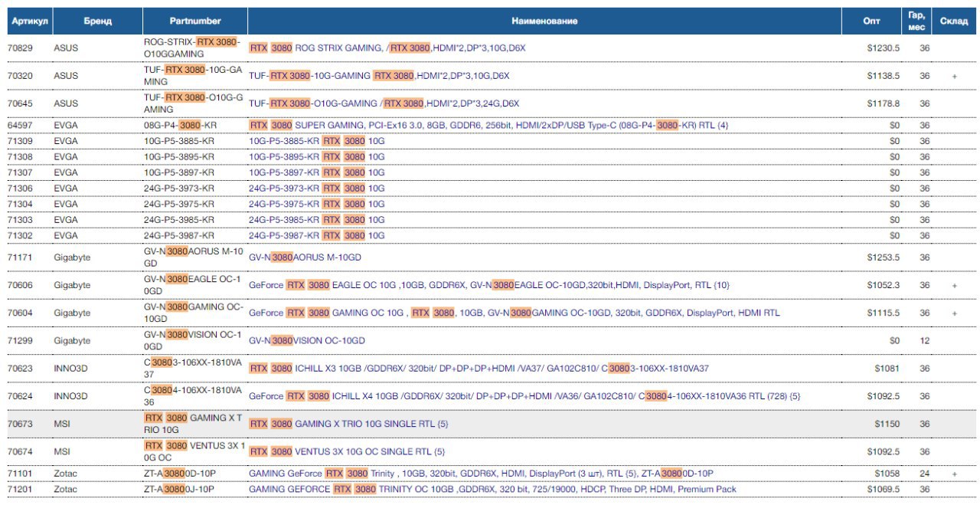Click the stock plus icon for ASUS 70320
Viewport: 980px width, 505px height.
[x=955, y=76]
